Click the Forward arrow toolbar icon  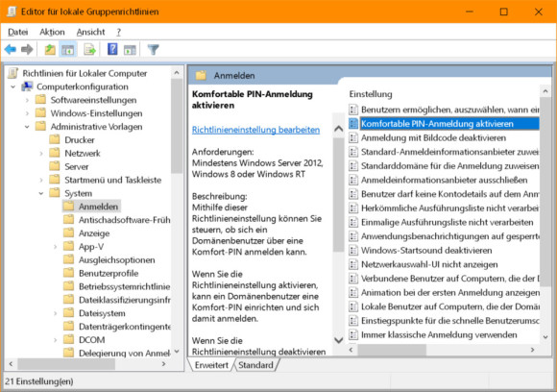pyautogui.click(x=27, y=49)
